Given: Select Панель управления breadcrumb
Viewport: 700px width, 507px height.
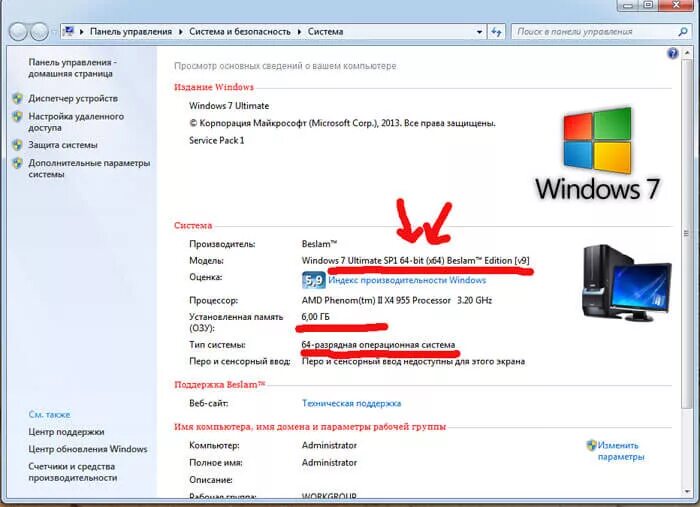Looking at the screenshot, I should 131,32.
